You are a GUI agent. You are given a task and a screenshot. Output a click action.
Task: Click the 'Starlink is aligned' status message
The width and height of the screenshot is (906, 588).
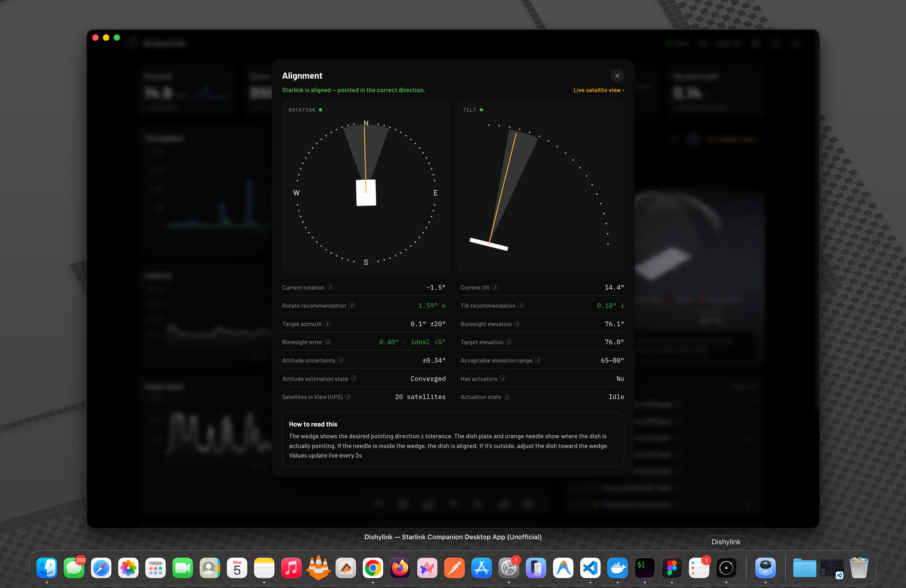353,90
